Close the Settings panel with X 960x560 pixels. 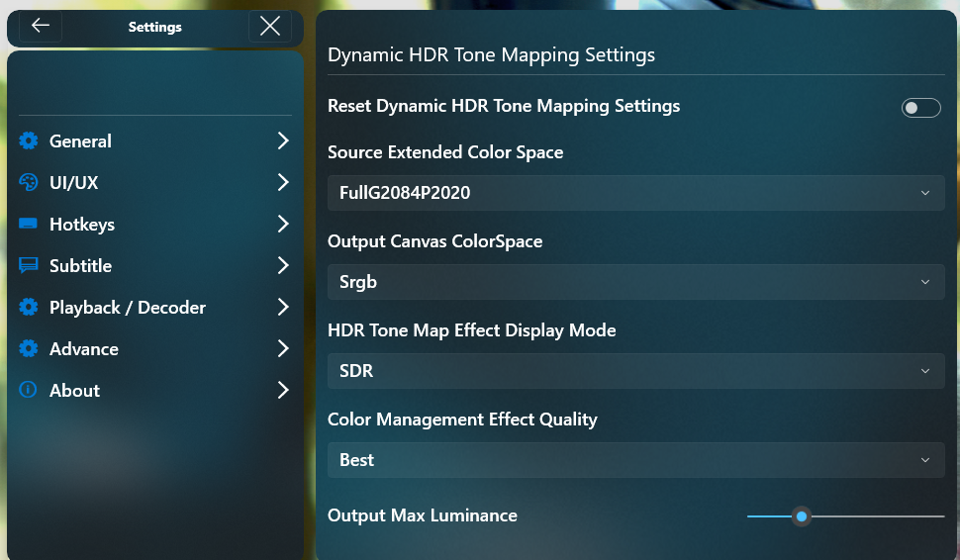pos(270,27)
